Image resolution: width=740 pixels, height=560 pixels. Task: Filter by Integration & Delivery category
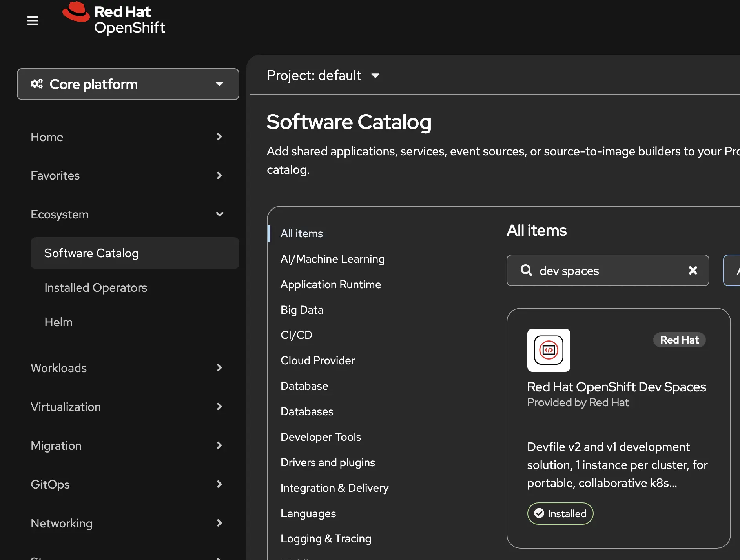point(334,488)
